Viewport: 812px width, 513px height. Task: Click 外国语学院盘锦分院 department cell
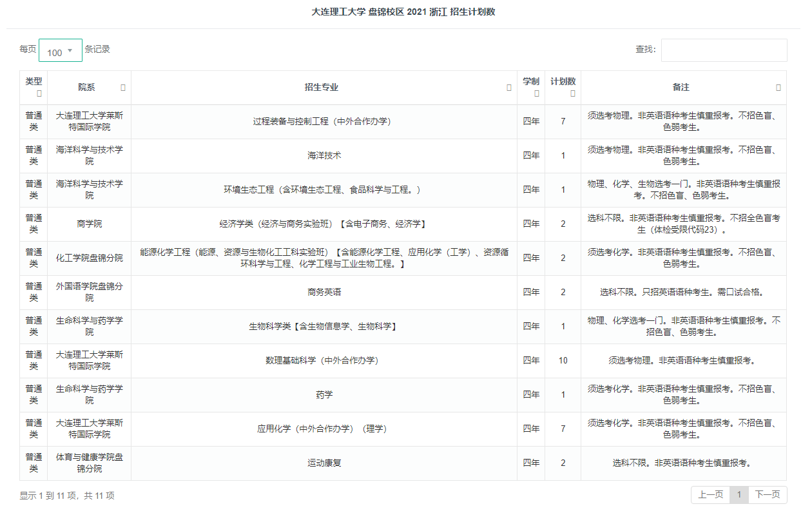[x=89, y=292]
